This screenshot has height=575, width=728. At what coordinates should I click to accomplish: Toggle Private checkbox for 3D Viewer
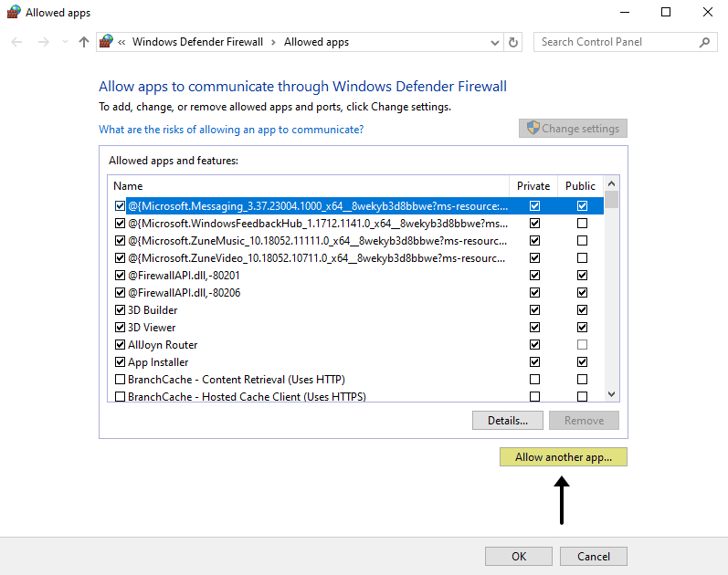pyautogui.click(x=534, y=328)
